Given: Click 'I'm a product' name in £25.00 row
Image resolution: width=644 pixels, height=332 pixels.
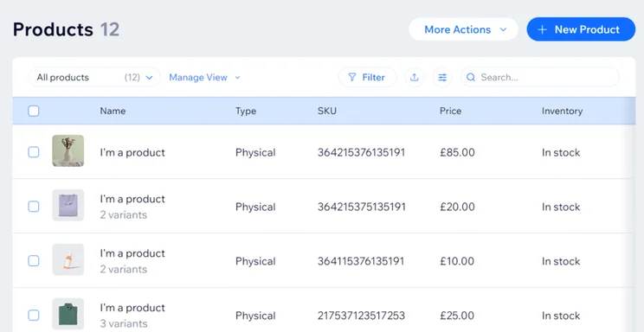Looking at the screenshot, I should coord(132,308).
